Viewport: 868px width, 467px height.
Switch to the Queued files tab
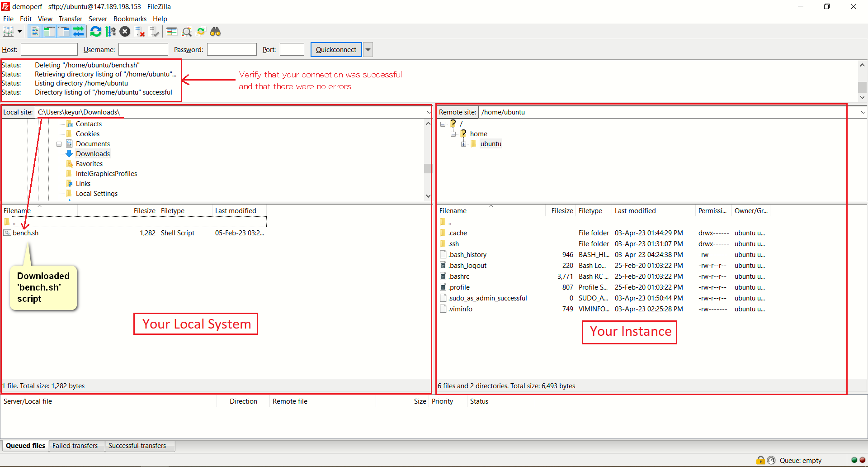pyautogui.click(x=25, y=446)
